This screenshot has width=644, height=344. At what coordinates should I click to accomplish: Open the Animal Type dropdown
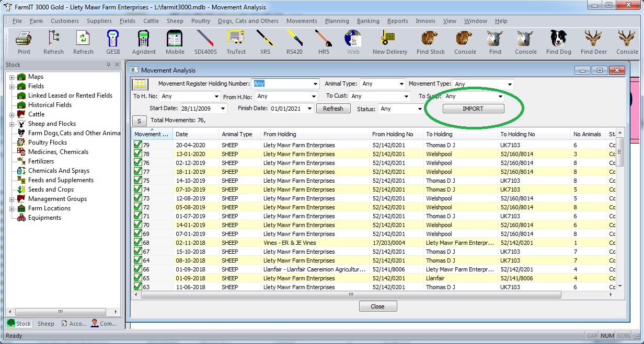pos(401,84)
